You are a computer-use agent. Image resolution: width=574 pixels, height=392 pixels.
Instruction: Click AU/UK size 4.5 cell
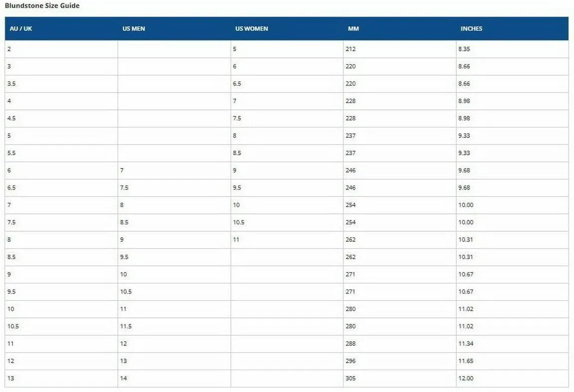tap(61, 118)
